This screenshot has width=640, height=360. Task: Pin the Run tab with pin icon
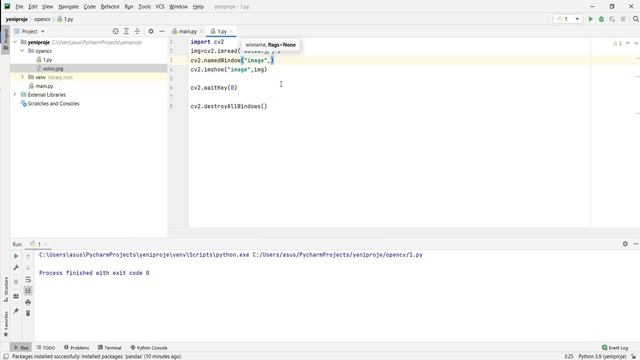click(x=16, y=311)
